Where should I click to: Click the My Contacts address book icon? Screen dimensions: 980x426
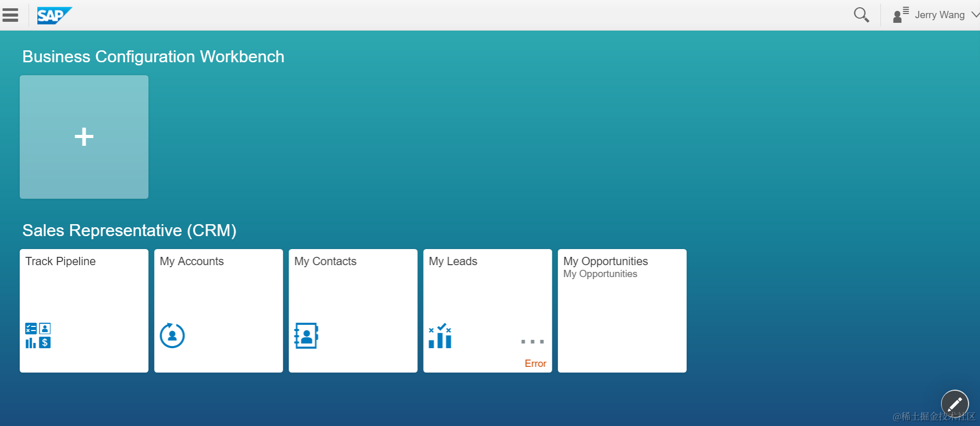click(306, 336)
